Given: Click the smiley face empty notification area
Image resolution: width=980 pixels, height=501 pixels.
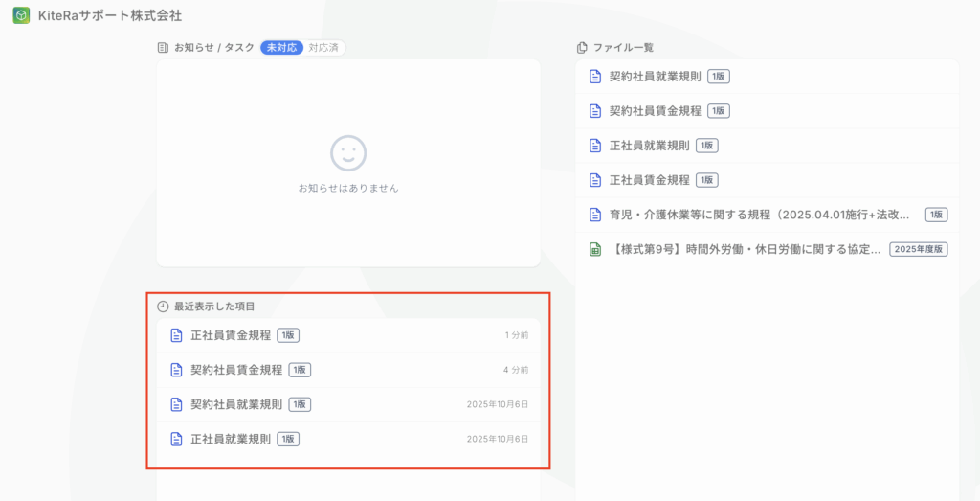Looking at the screenshot, I should point(348,153).
